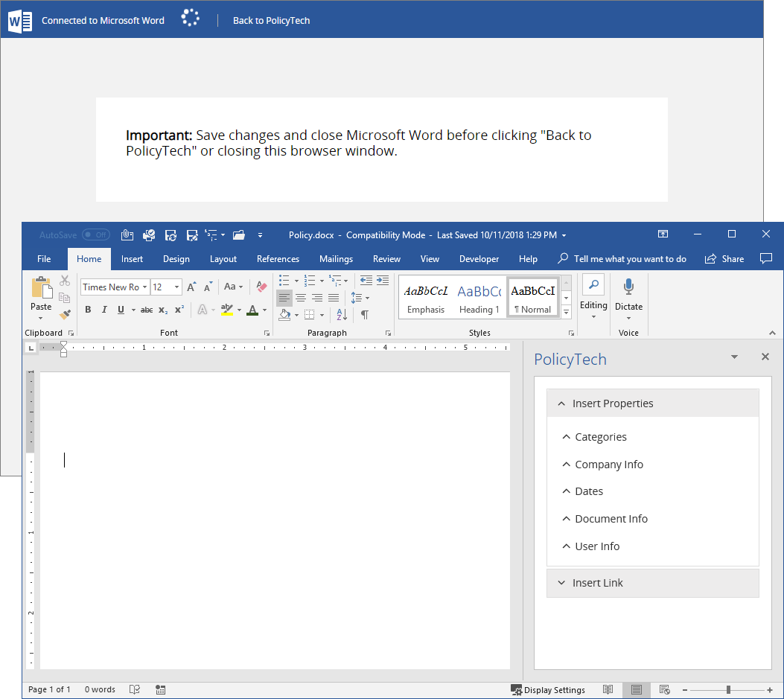The image size is (784, 699).
Task: Open the Font Size dropdown
Action: [x=176, y=287]
